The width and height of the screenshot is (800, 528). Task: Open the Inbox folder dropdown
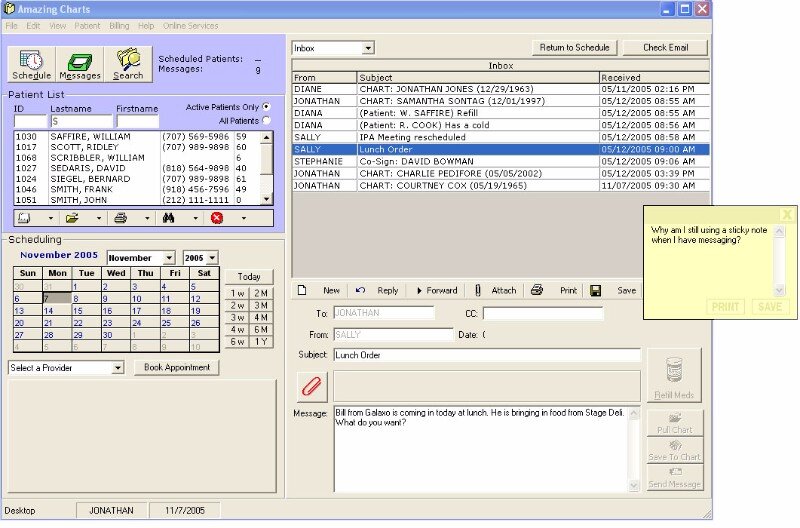(368, 48)
